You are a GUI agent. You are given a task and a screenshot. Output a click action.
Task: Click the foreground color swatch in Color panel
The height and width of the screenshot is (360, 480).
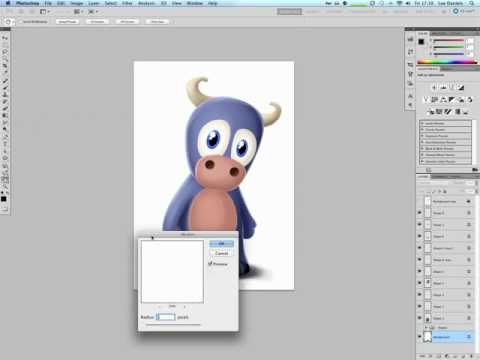click(x=421, y=42)
